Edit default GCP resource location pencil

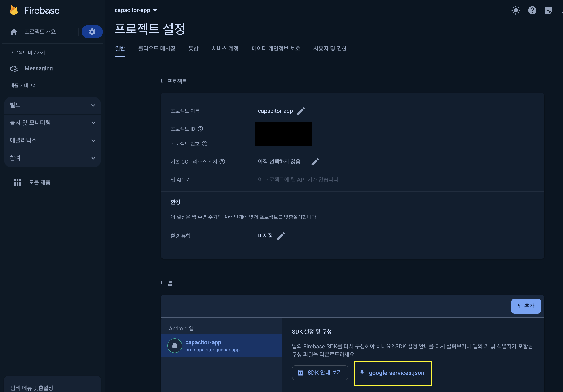[x=315, y=162]
